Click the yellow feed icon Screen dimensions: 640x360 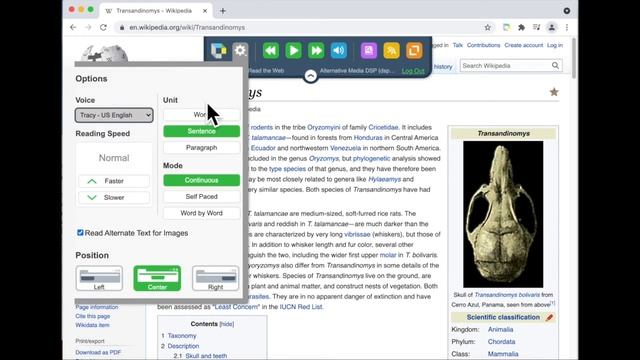[391, 51]
